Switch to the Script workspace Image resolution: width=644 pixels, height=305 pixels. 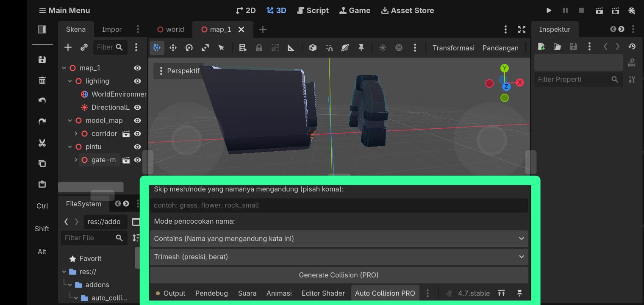point(313,11)
